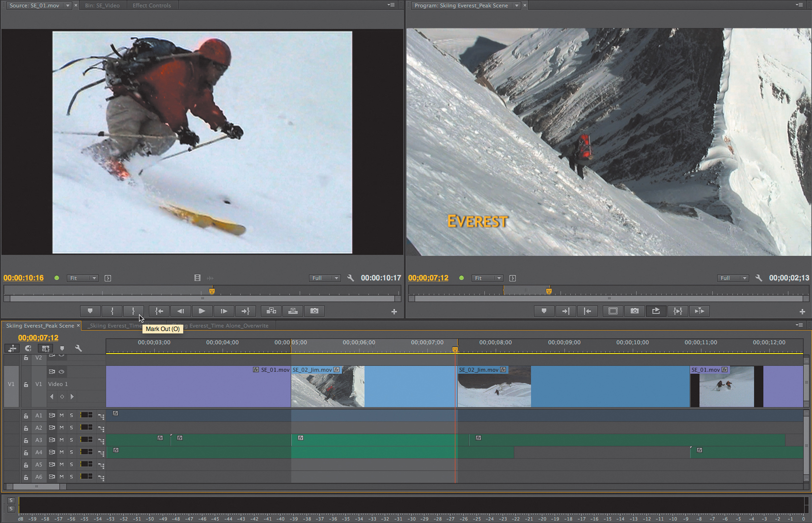The image size is (812, 523).
Task: Click Timeline playhead at 00;00;07;12
Action: [455, 350]
